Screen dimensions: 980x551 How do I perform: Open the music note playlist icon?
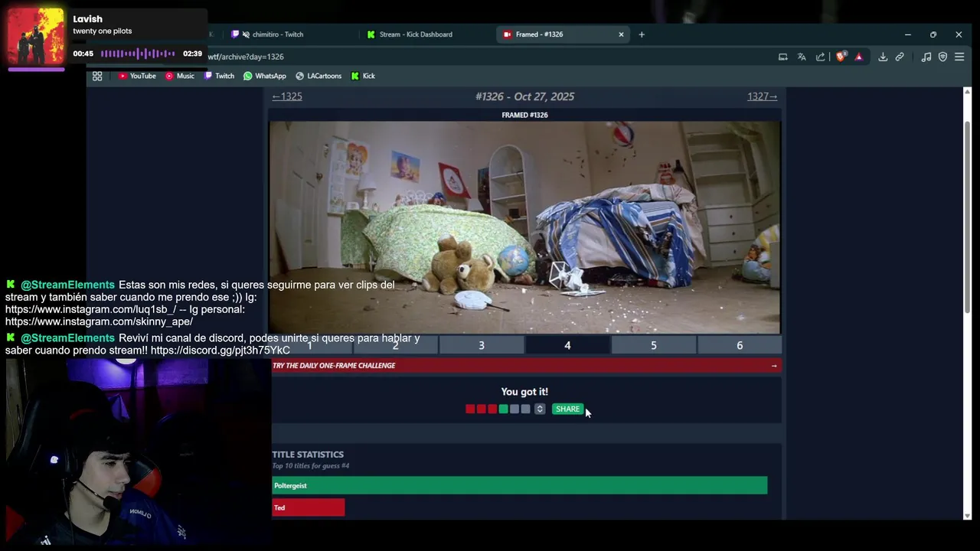pos(926,57)
